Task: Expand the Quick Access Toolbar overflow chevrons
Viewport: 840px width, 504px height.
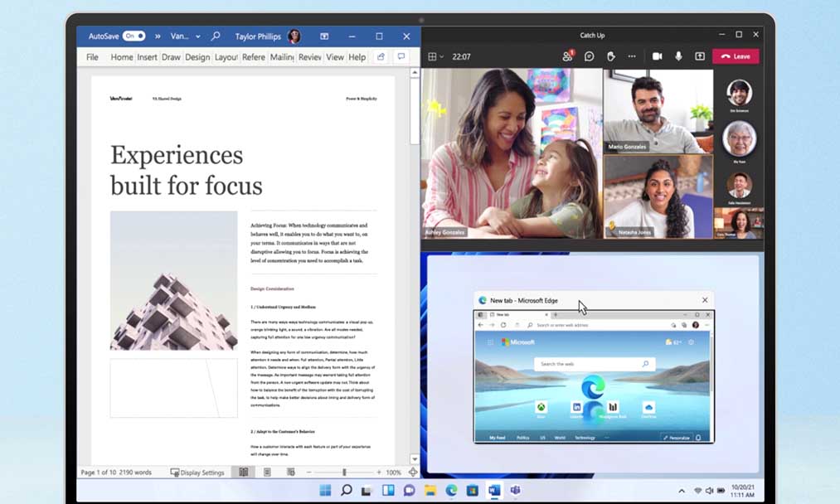Action: click(x=158, y=36)
